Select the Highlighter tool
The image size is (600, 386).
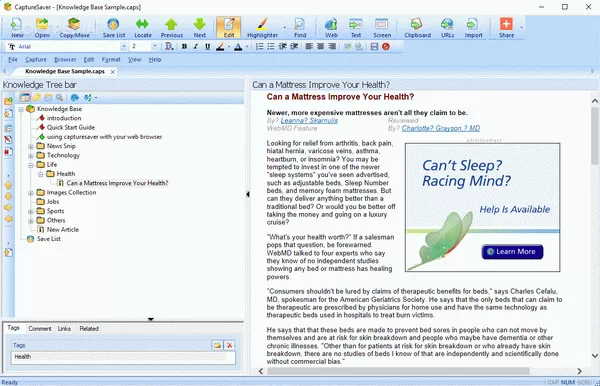pos(262,28)
